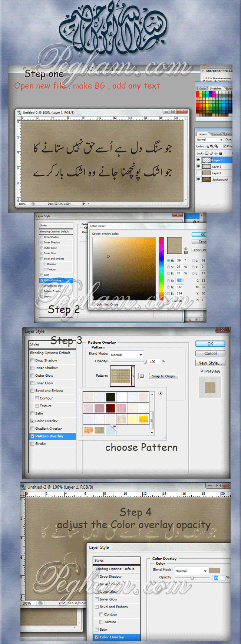Switch to the Color tab beside Swatches

[x=202, y=89]
